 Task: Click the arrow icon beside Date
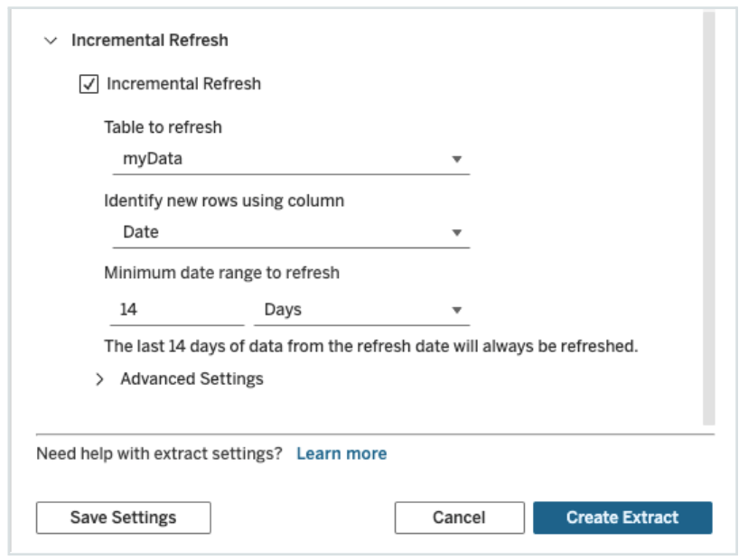coord(457,233)
